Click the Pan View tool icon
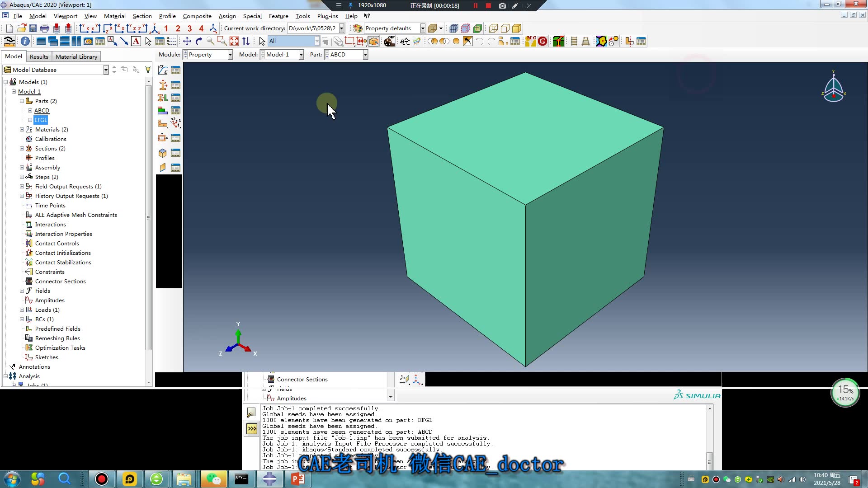The height and width of the screenshot is (488, 868). [x=187, y=41]
